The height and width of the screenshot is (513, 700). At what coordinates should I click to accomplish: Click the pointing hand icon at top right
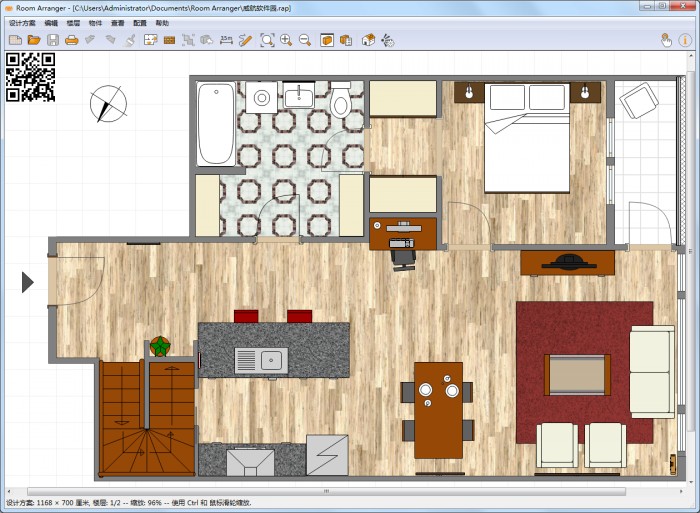pos(666,41)
